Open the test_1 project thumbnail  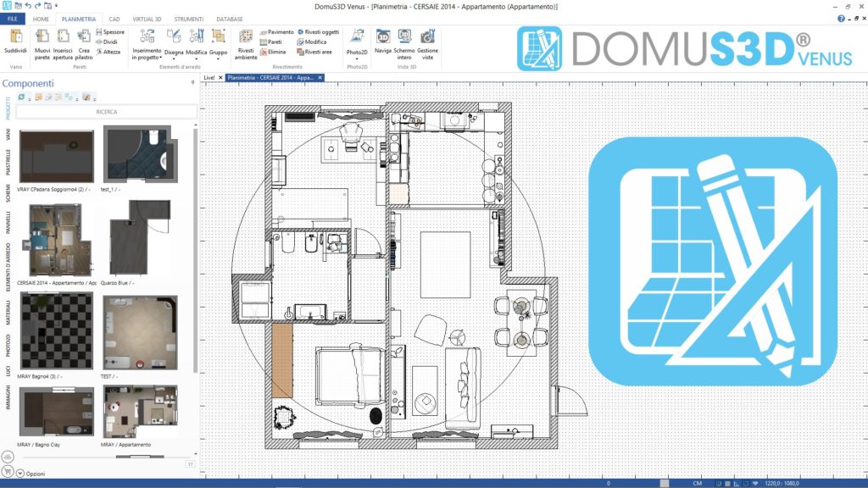coord(141,154)
